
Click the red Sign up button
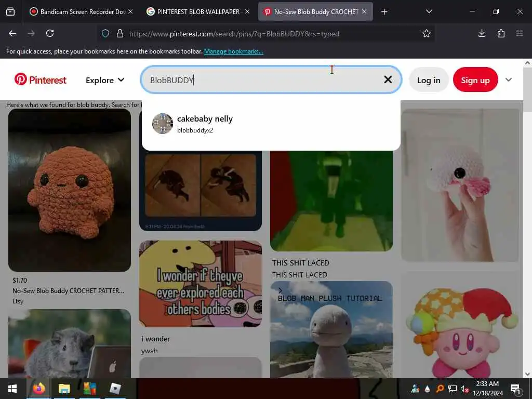tap(475, 80)
